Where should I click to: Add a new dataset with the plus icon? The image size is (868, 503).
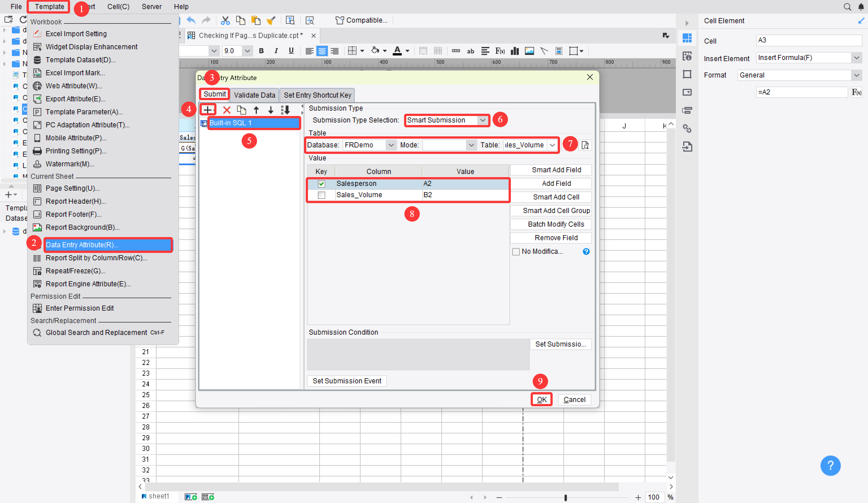click(208, 110)
